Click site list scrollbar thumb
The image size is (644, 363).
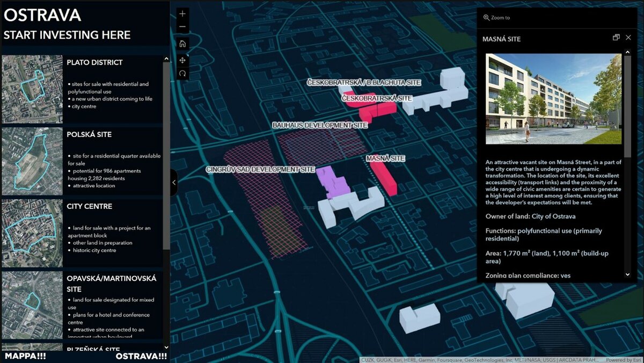(x=166, y=156)
